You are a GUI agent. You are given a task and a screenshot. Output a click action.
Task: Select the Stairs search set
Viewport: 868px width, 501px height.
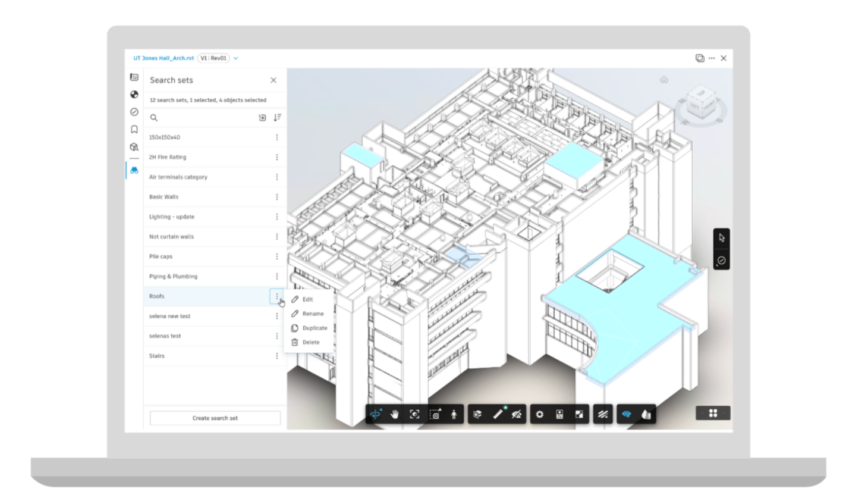point(215,356)
